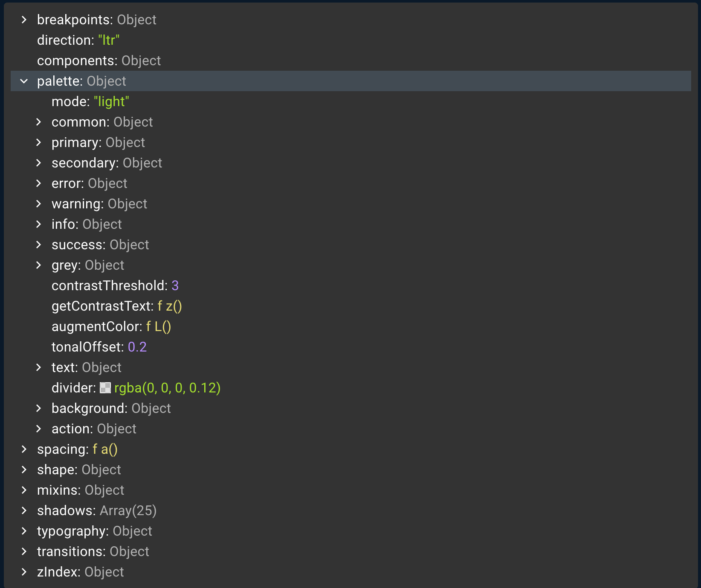Expand the warning palette object
701x588 pixels.
(x=39, y=204)
